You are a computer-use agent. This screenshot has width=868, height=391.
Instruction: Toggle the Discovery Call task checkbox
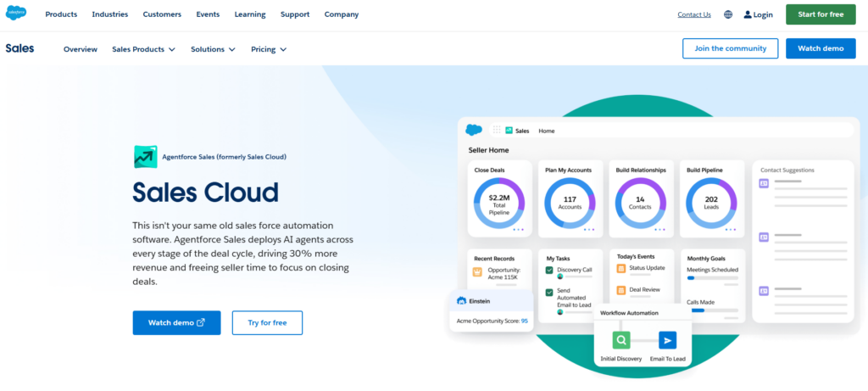tap(549, 270)
